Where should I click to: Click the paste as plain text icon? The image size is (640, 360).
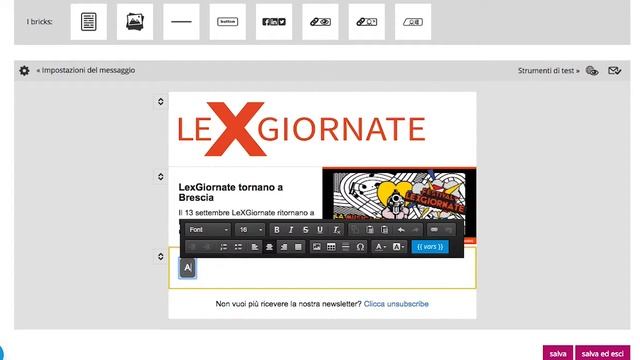[x=384, y=230]
